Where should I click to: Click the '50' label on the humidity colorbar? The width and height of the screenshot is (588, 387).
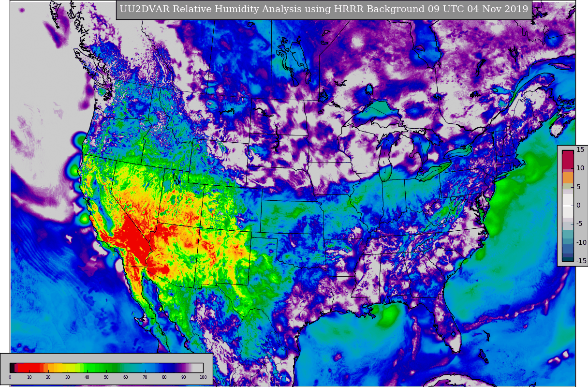(x=106, y=377)
